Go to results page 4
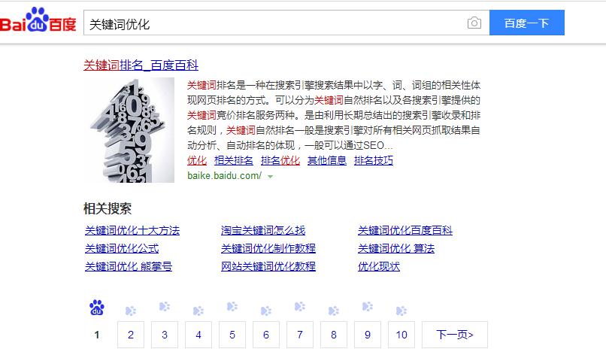606x364 pixels. 198,335
